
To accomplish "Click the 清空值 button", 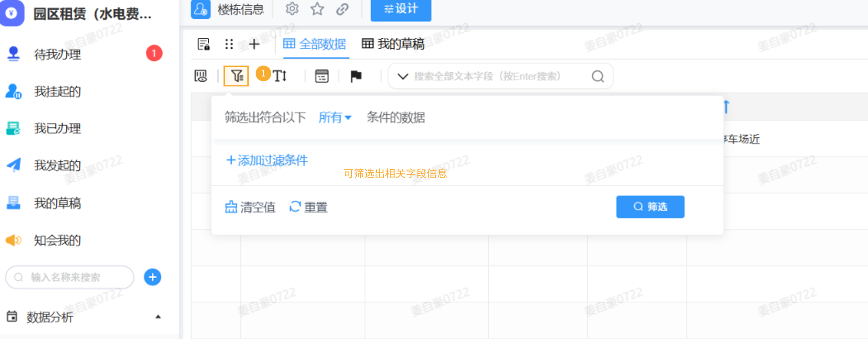I will pyautogui.click(x=250, y=207).
